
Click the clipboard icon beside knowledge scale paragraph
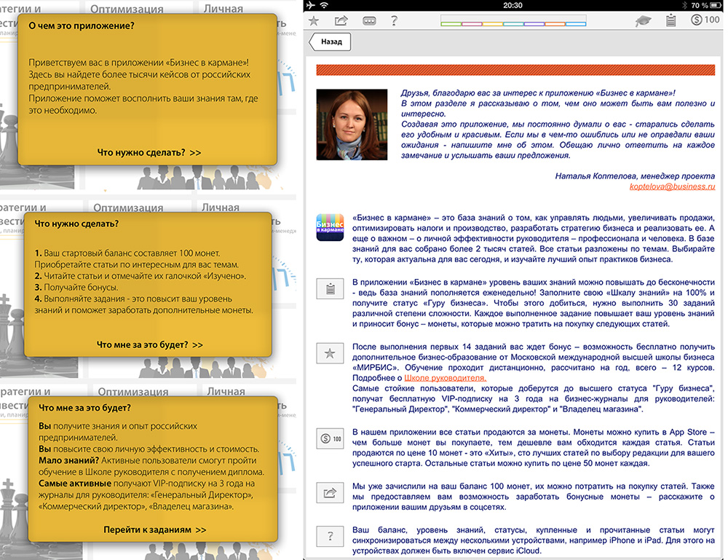point(330,289)
